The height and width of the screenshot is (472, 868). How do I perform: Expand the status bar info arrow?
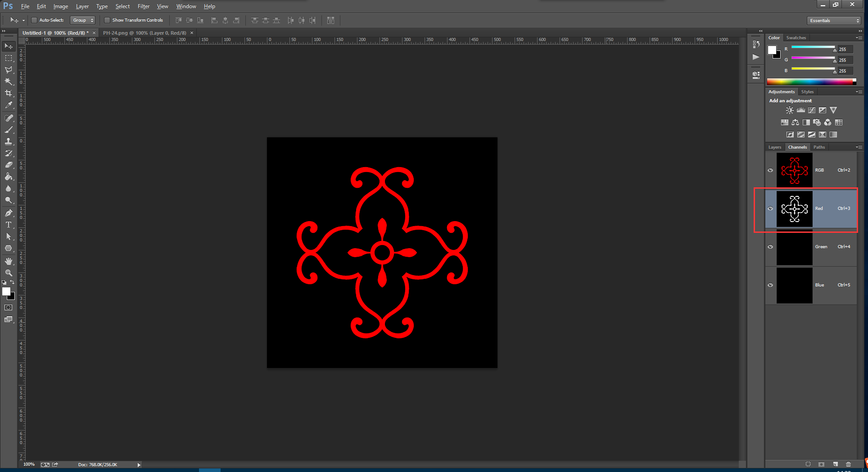pyautogui.click(x=139, y=465)
